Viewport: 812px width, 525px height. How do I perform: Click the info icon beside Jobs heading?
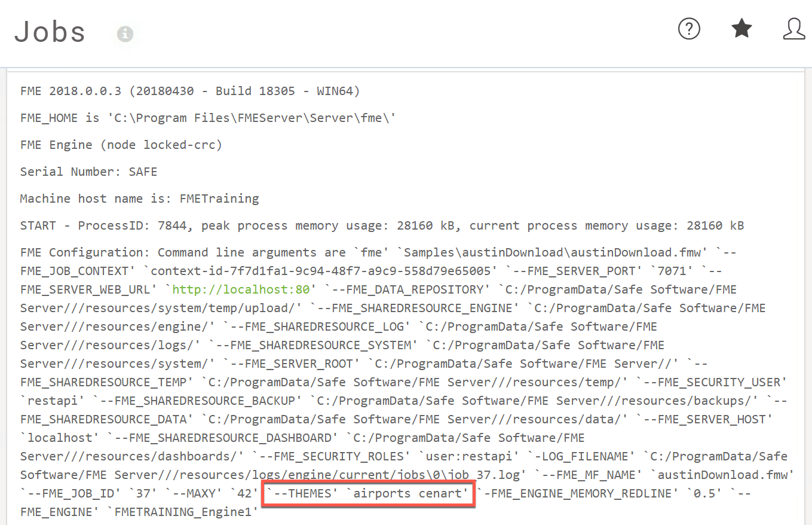tap(125, 34)
